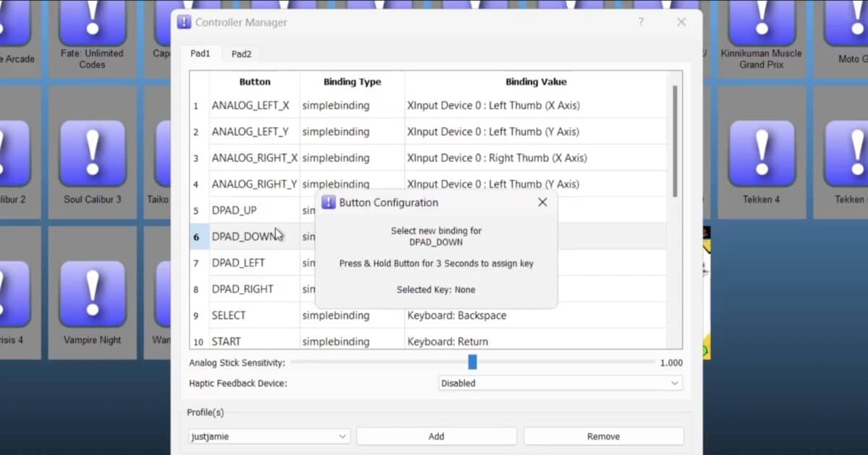Click the Controller Manager help question mark
This screenshot has height=455, width=868.
[640, 22]
